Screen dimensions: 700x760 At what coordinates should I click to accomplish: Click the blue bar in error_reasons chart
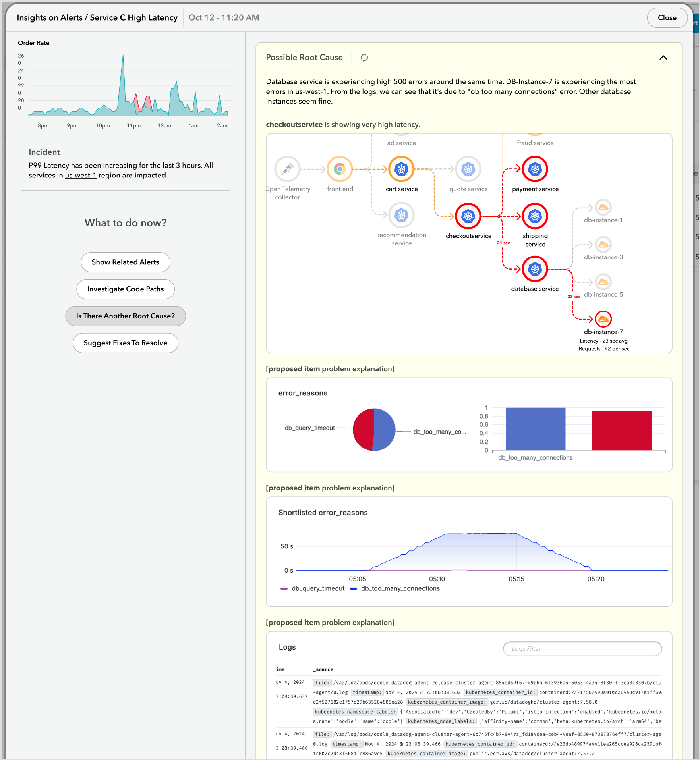pyautogui.click(x=536, y=429)
